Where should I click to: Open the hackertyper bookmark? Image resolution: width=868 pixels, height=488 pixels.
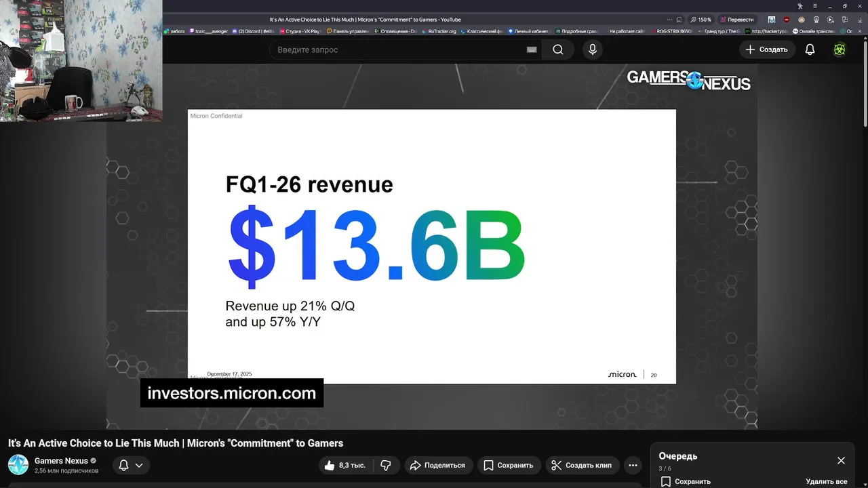[766, 31]
